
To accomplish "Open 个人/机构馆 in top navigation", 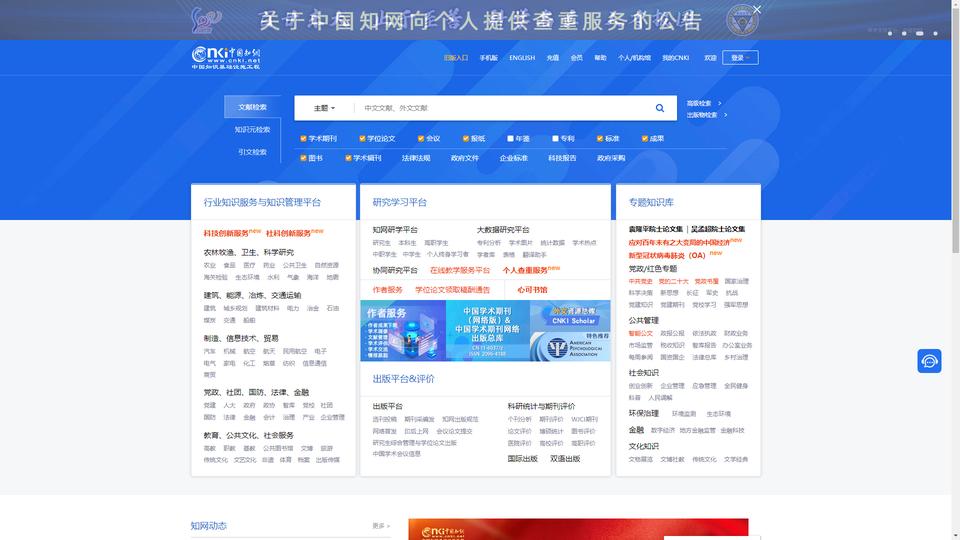I will coord(634,58).
